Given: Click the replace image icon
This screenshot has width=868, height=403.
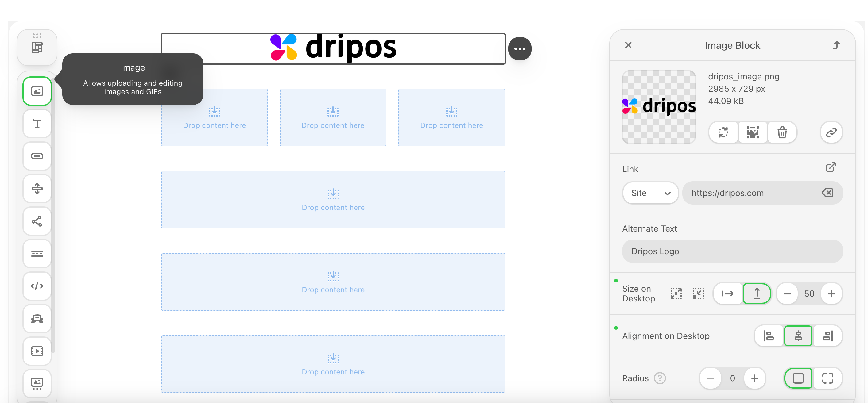Looking at the screenshot, I should [723, 132].
